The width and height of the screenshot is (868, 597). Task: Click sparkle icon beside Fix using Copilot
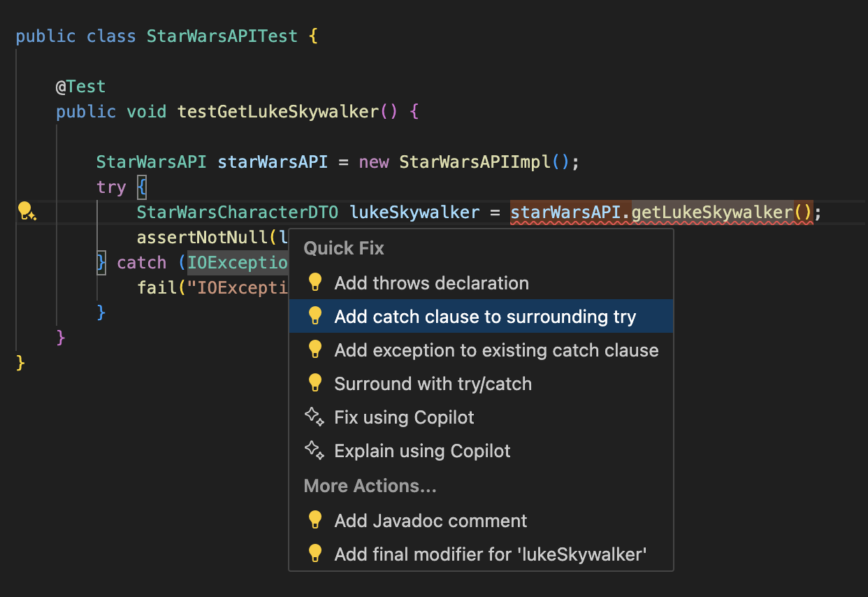314,417
